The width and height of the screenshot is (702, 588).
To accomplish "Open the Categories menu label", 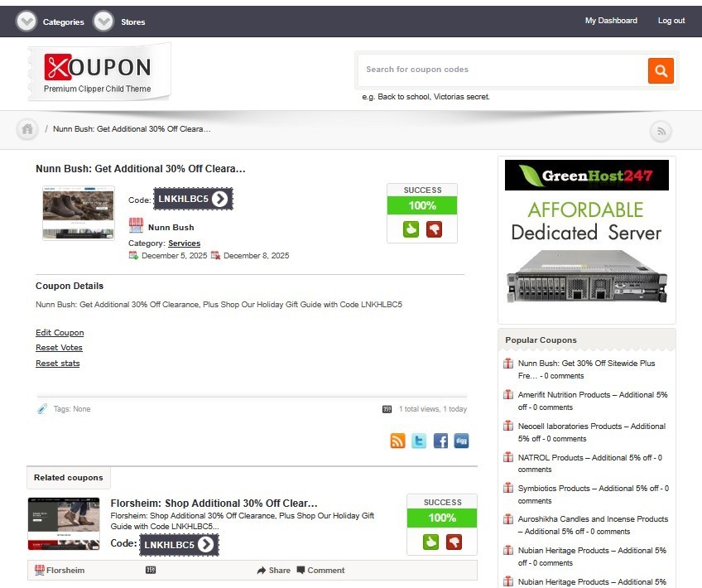I will (63, 22).
